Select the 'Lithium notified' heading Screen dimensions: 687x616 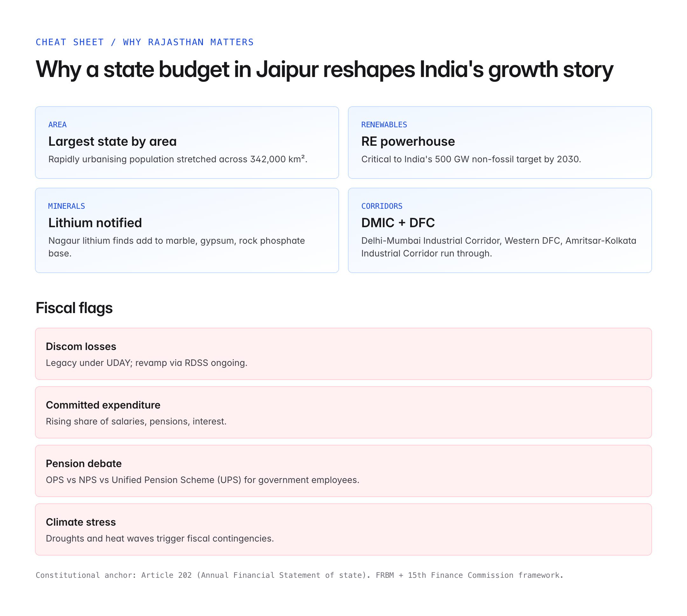[x=95, y=223]
